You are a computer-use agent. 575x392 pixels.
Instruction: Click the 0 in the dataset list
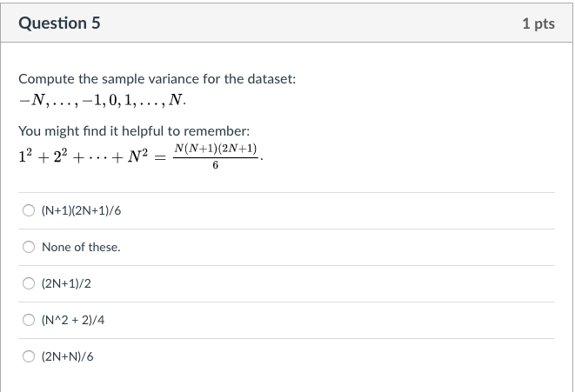112,100
